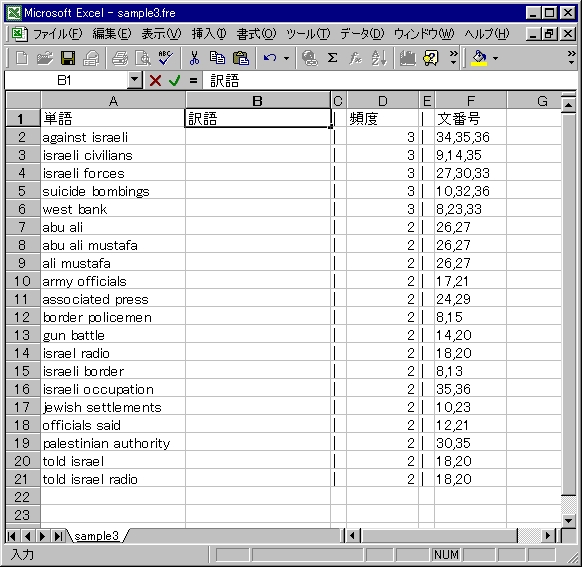Image resolution: width=582 pixels, height=567 pixels.
Task: Click the vertical scrollbar down arrow
Action: tap(568, 521)
